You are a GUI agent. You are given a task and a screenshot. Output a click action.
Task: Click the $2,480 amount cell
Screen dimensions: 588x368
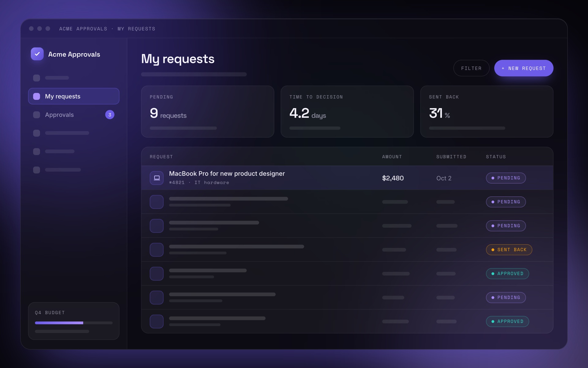click(393, 178)
